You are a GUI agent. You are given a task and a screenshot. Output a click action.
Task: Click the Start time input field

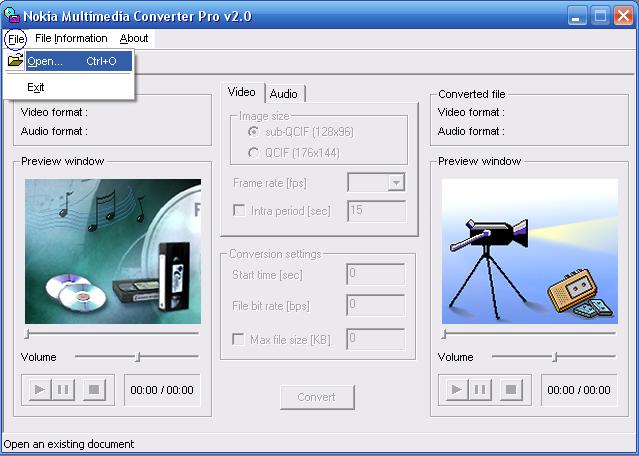376,275
